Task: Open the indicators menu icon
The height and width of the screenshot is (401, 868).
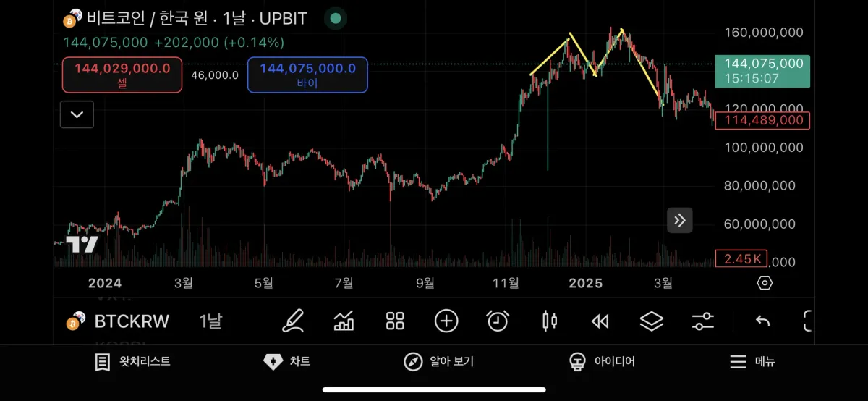Action: 344,321
